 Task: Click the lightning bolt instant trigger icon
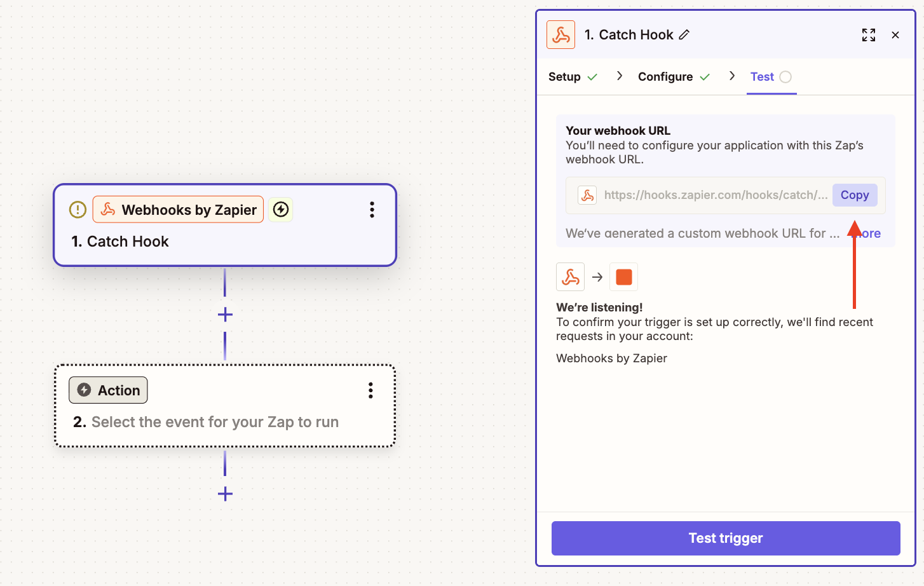(x=281, y=209)
